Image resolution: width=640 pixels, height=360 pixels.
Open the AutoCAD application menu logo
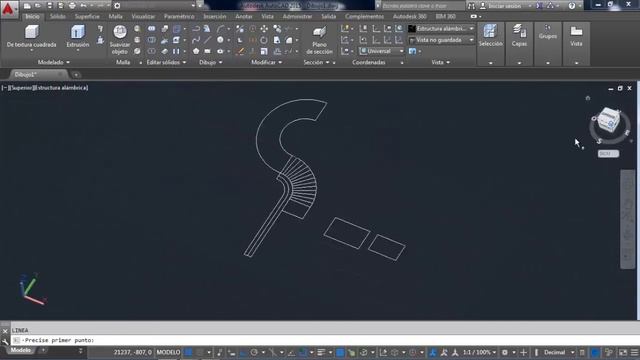click(x=8, y=8)
